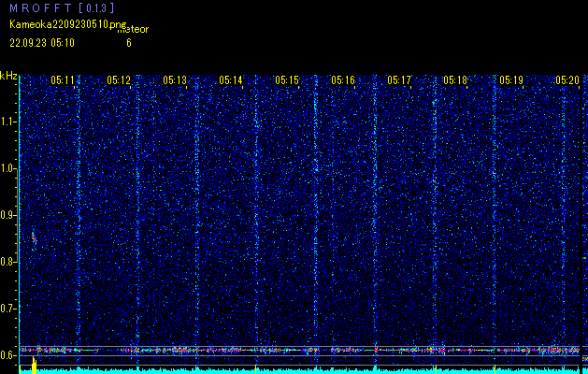
Task: Click the 05:17 time axis label
Action: 399,79
